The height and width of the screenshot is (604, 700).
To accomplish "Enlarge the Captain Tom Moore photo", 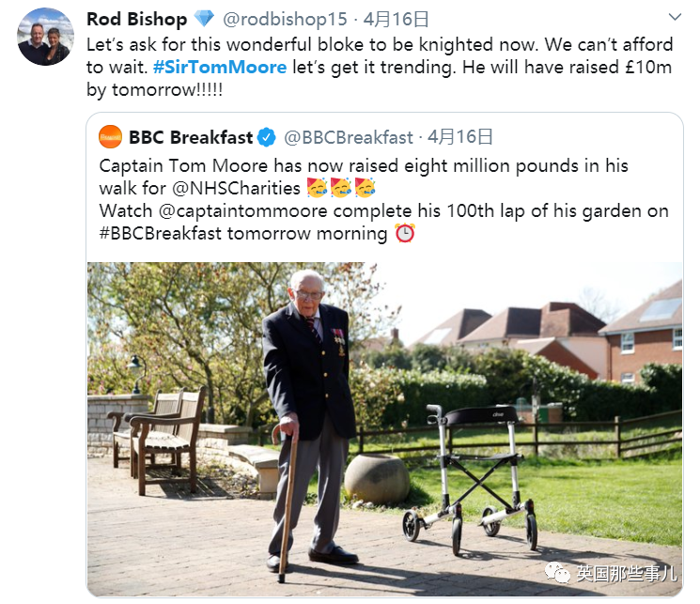I will coord(384,429).
